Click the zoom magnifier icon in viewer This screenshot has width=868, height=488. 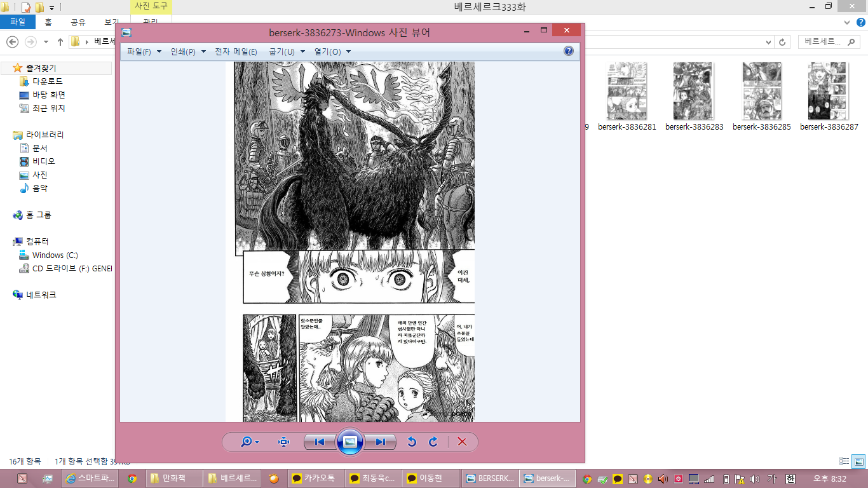[x=247, y=442]
